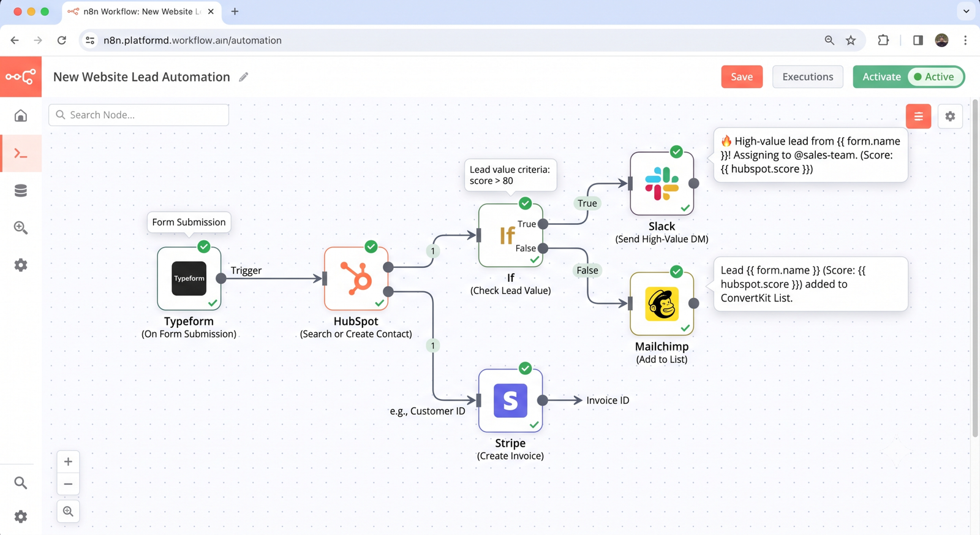Edit workflow name with pencil icon

[x=244, y=77]
